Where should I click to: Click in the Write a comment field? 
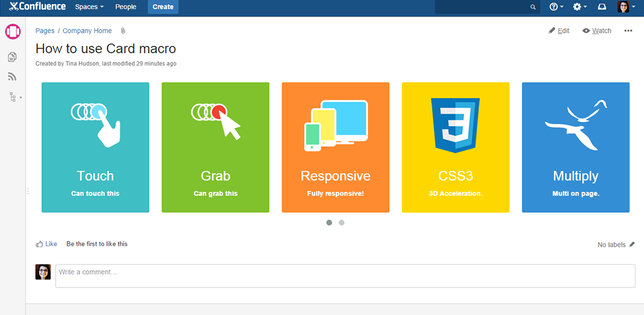point(346,275)
